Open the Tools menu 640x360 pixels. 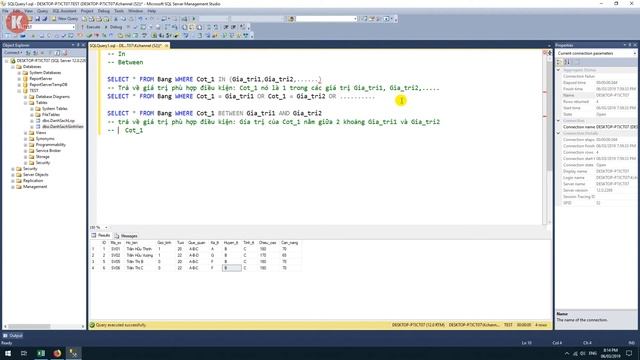pos(119,11)
